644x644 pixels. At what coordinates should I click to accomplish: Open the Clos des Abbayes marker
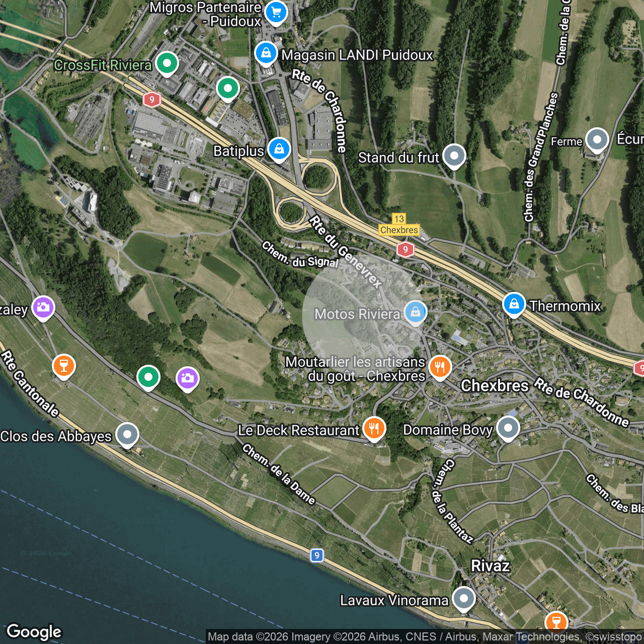(x=127, y=434)
